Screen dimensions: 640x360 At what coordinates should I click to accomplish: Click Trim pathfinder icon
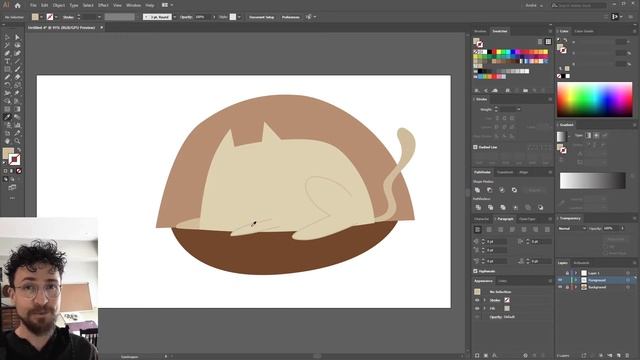(x=490, y=207)
